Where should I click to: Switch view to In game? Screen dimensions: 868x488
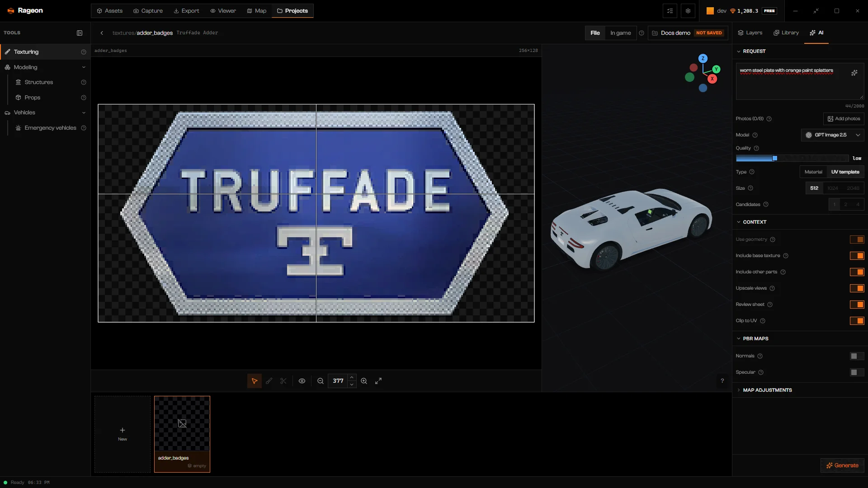coord(620,33)
